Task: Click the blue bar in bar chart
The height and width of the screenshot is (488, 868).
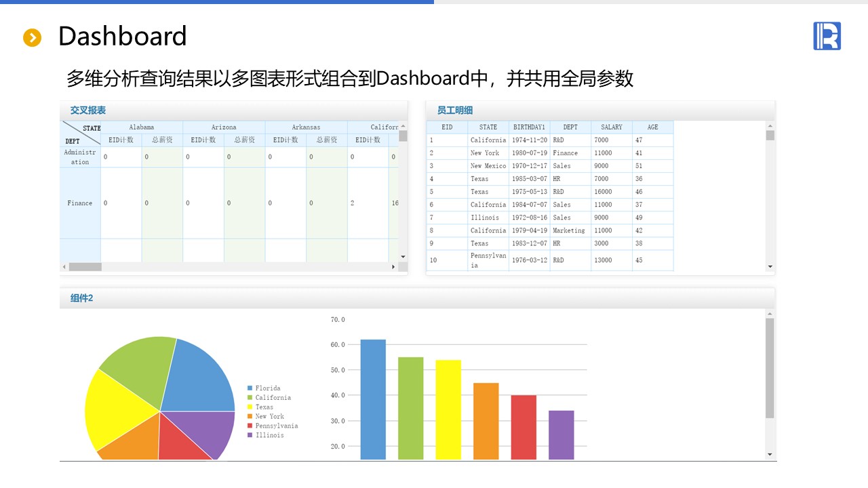Action: click(x=373, y=400)
